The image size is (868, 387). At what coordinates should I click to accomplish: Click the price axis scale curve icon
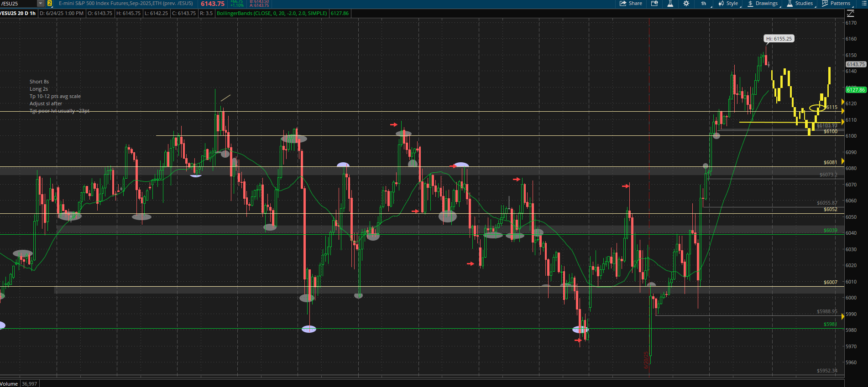click(x=850, y=13)
